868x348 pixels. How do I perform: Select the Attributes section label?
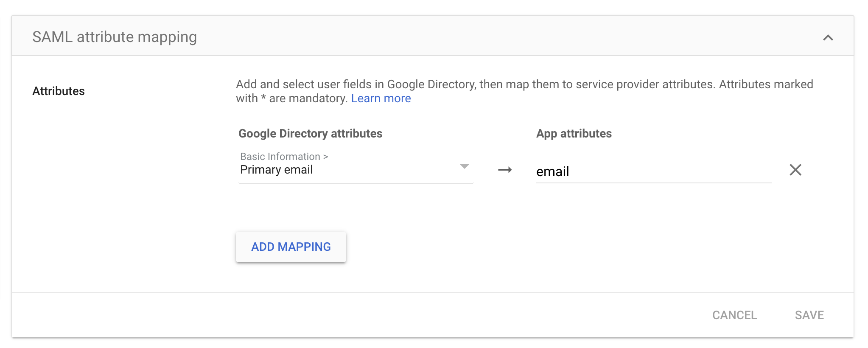pyautogui.click(x=59, y=91)
